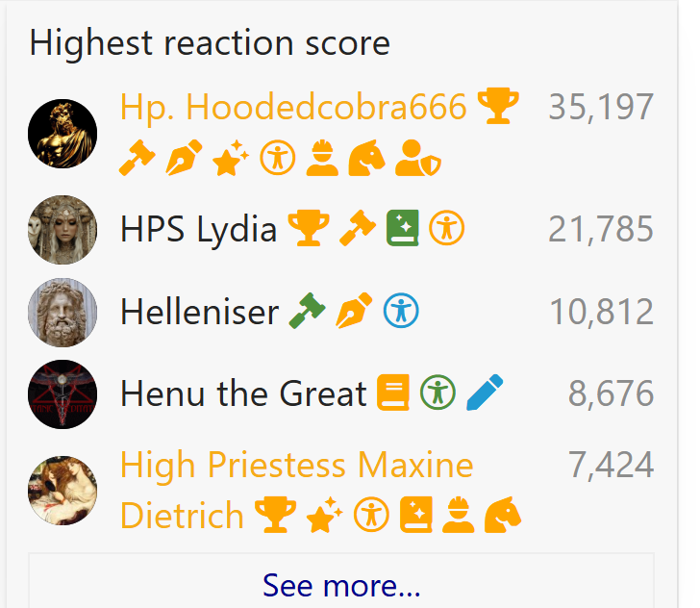The width and height of the screenshot is (700, 608).
Task: Click the hard hat worker icon beside Dietrich
Action: coord(458,515)
